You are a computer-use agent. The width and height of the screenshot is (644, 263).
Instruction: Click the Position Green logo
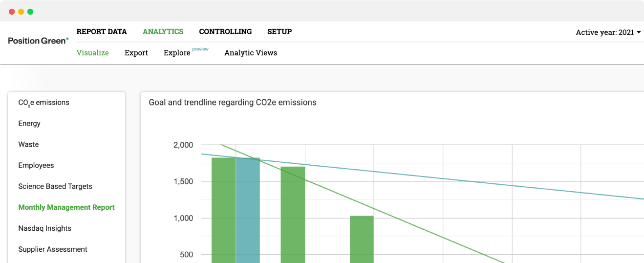pos(38,41)
